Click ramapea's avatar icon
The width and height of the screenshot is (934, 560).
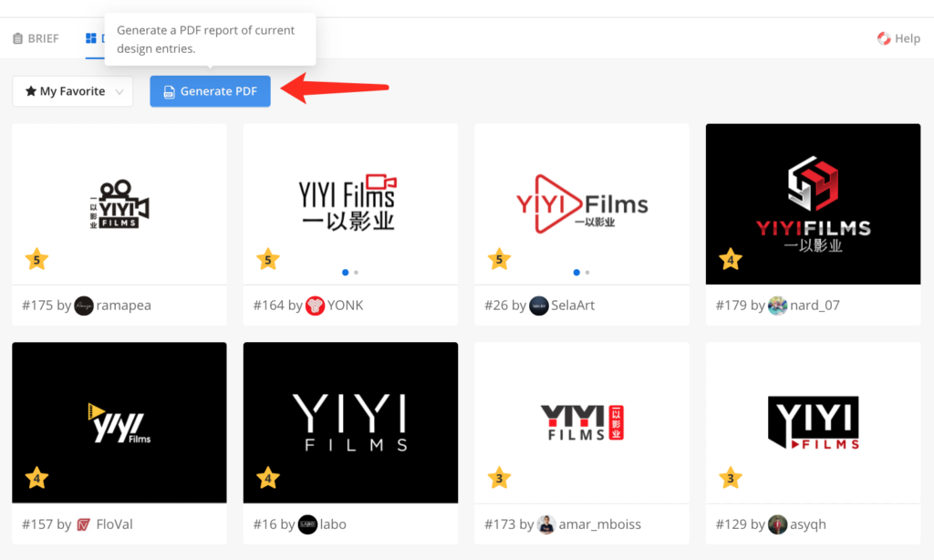point(84,306)
